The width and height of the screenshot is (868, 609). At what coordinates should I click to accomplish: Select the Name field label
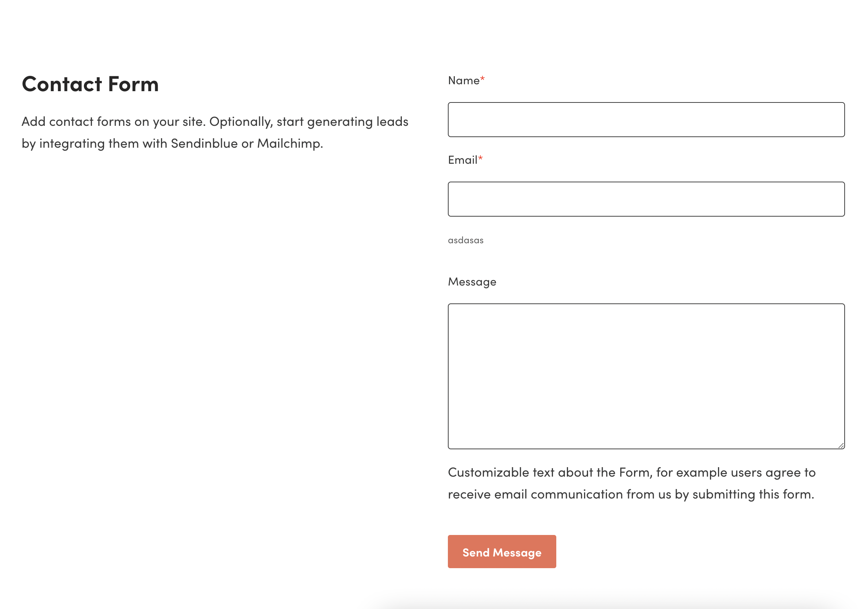[463, 80]
